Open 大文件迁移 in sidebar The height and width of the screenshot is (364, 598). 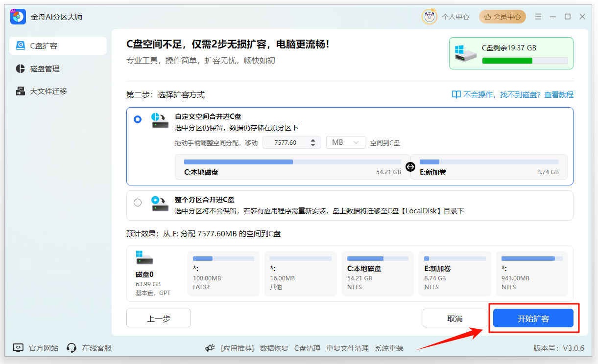pyautogui.click(x=48, y=91)
